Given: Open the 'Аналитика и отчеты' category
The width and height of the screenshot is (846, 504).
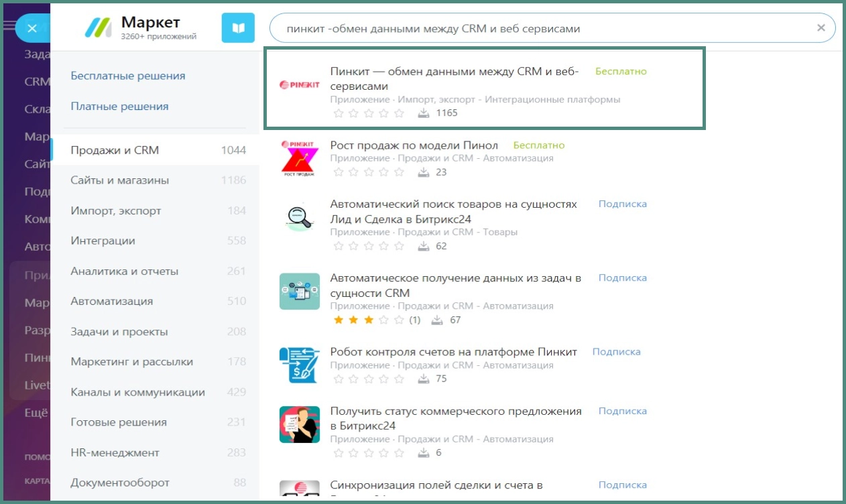Looking at the screenshot, I should click(x=124, y=271).
